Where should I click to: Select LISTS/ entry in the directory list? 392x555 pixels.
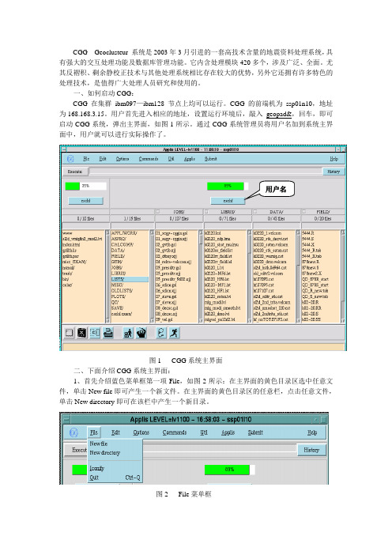coord(130,279)
